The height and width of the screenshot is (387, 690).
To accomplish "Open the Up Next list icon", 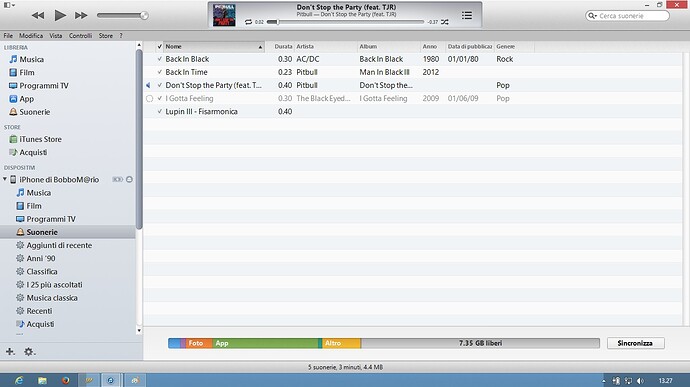I will click(467, 15).
